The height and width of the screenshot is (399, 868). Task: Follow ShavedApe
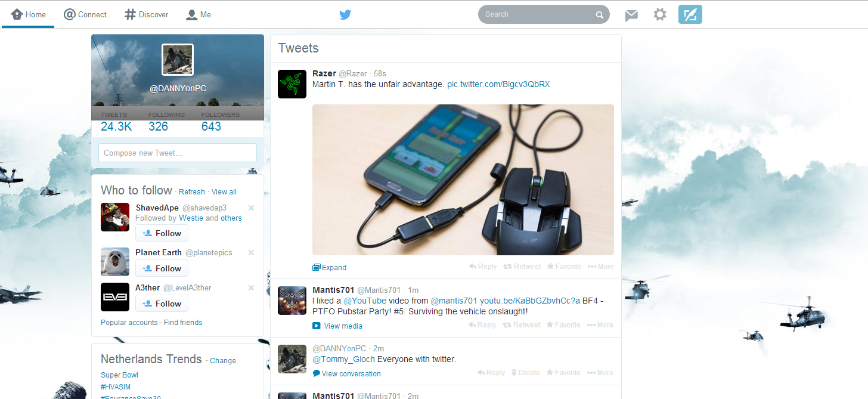[162, 233]
